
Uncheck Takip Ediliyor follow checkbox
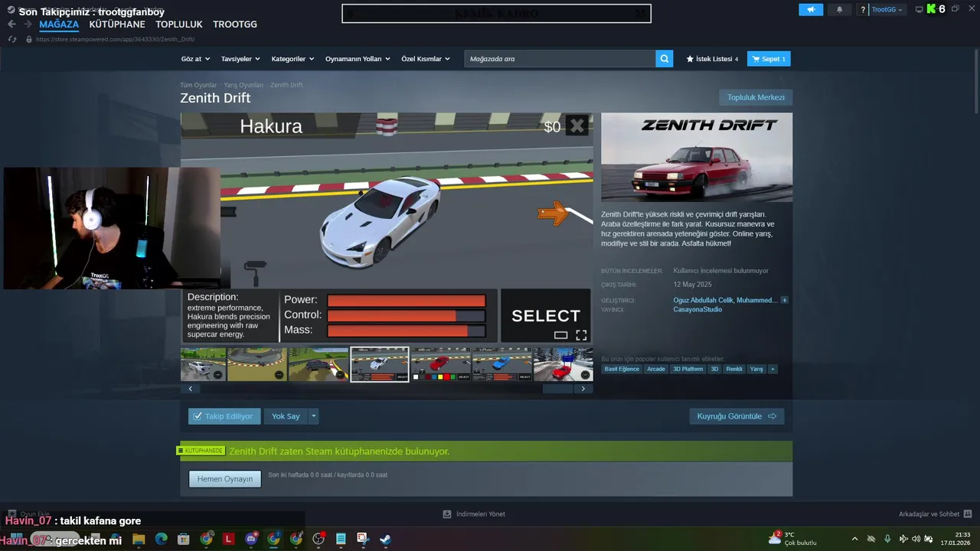(x=198, y=416)
